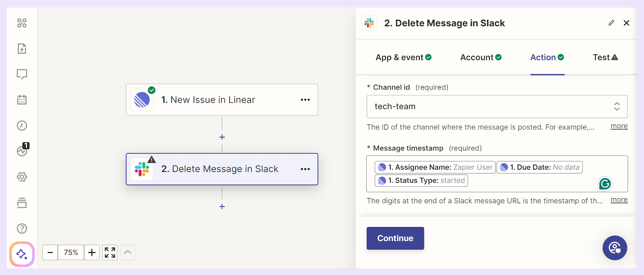This screenshot has width=644, height=275.
Task: Open the AI sparkle assistant button
Action: (x=22, y=254)
